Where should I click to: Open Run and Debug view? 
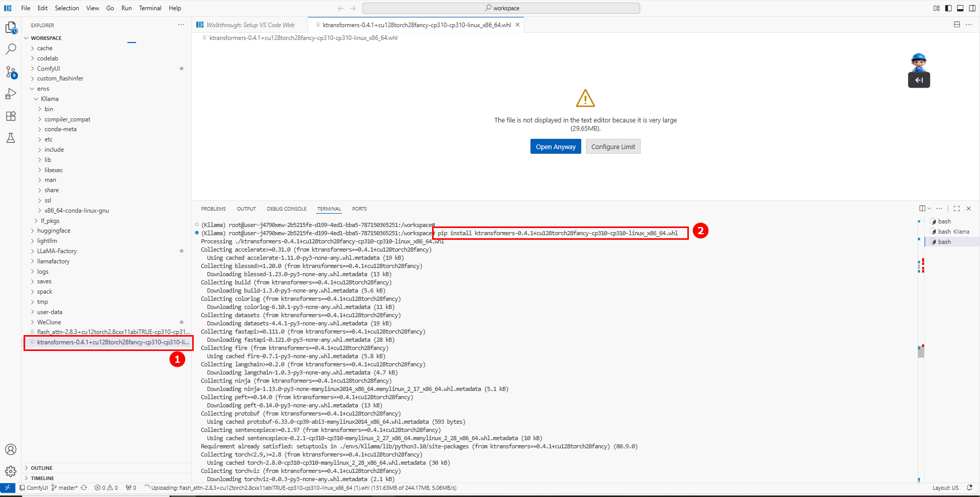tap(11, 94)
